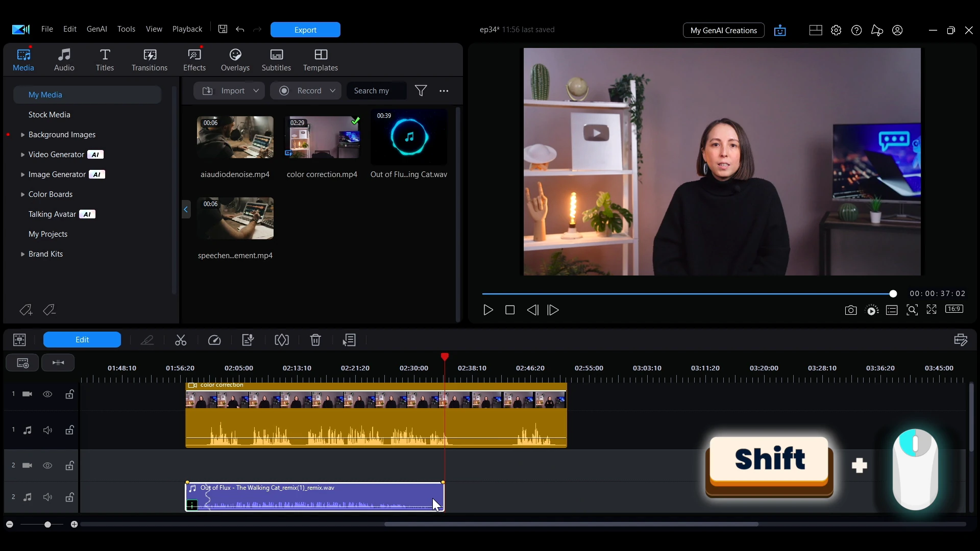
Task: Click the timeline view settings icon at far right
Action: 961,340
